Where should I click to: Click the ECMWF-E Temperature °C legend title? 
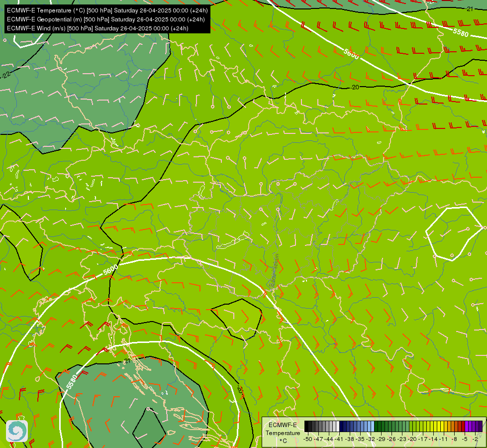tap(283, 433)
